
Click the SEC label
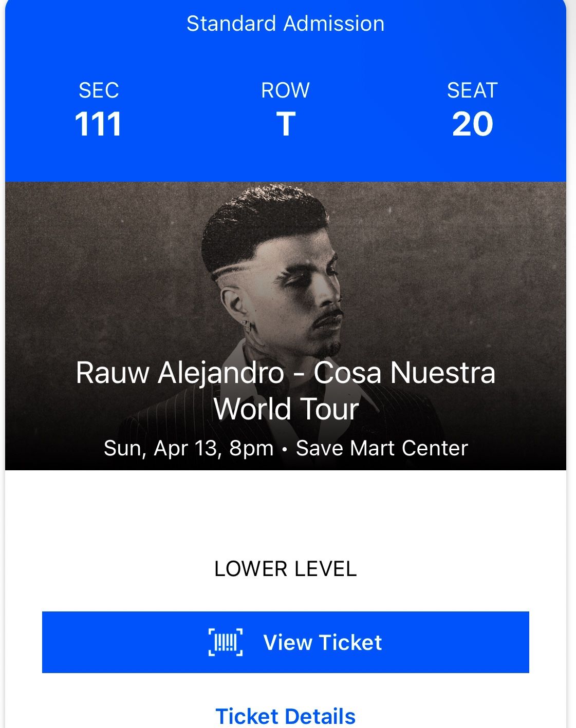tap(99, 90)
